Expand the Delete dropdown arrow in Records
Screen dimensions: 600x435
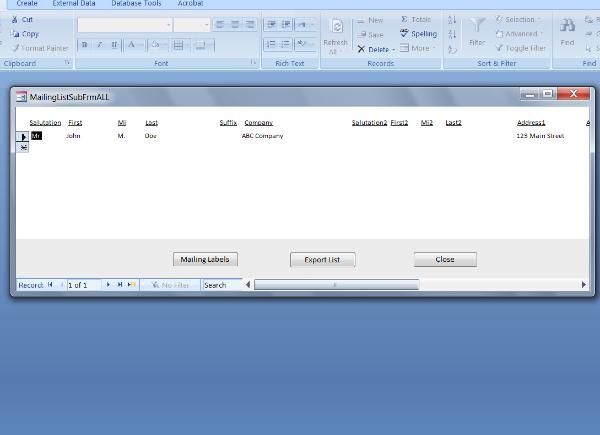click(x=394, y=48)
